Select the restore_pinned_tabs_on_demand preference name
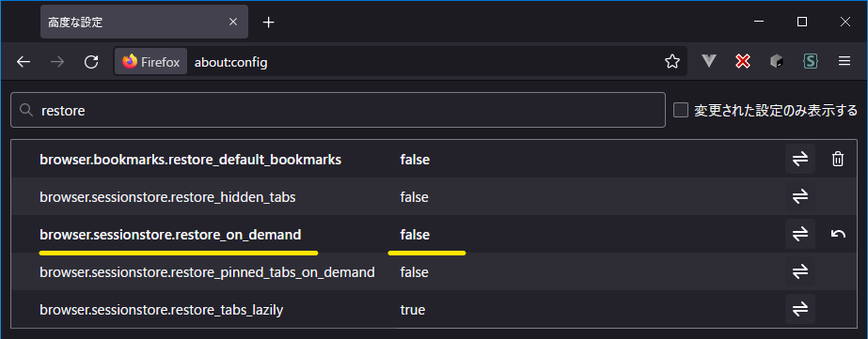The width and height of the screenshot is (868, 339). click(207, 272)
